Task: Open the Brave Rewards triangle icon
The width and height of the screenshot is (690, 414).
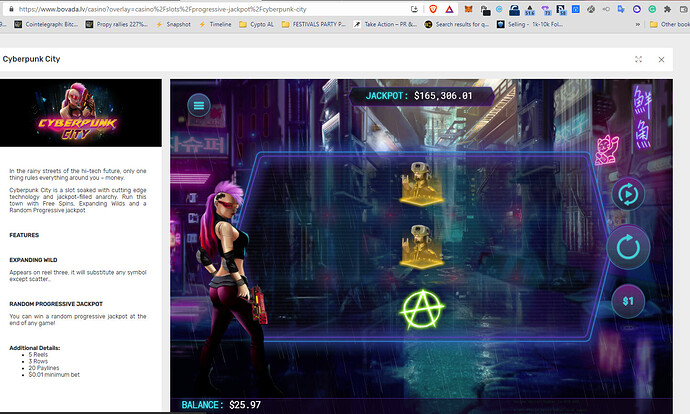Action: tap(449, 9)
